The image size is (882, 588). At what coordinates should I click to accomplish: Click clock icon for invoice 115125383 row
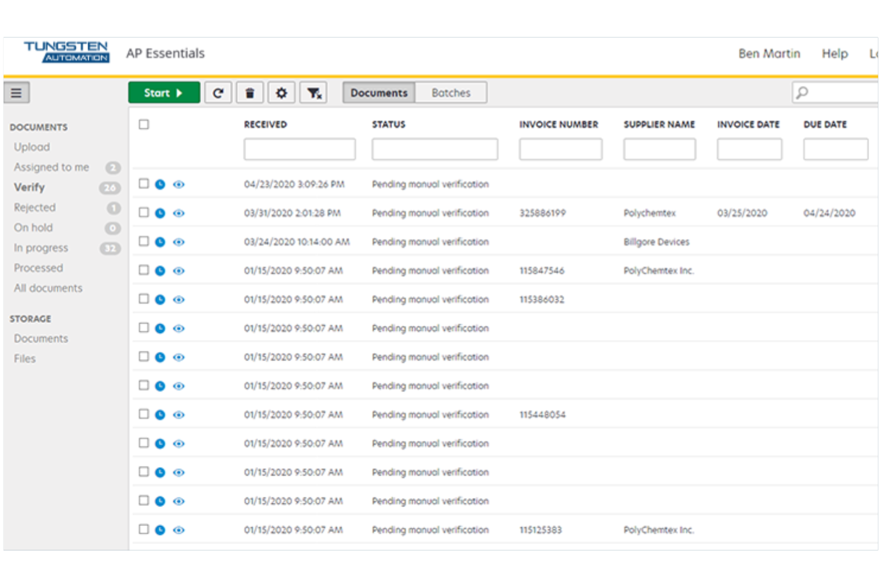coord(160,530)
